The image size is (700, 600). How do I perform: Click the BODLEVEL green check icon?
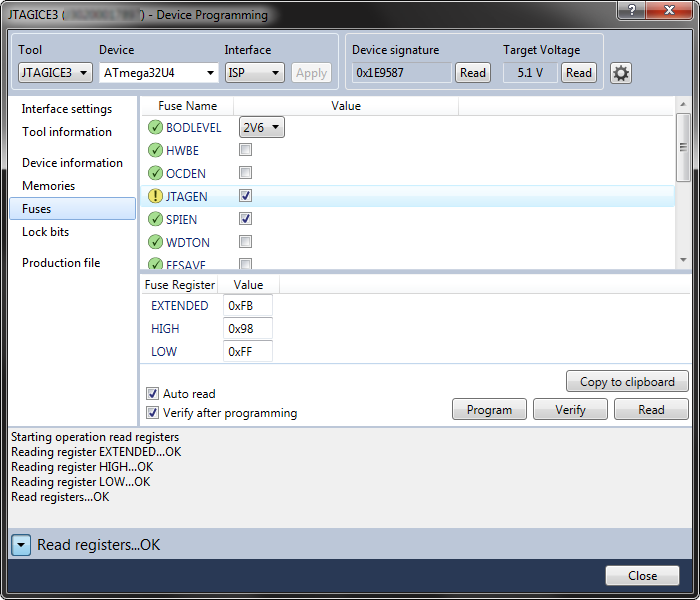155,128
